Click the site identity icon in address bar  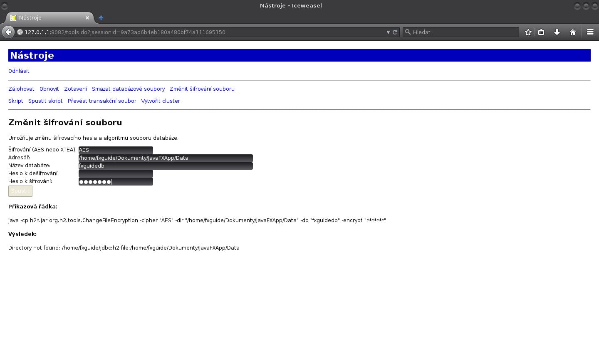pos(20,32)
